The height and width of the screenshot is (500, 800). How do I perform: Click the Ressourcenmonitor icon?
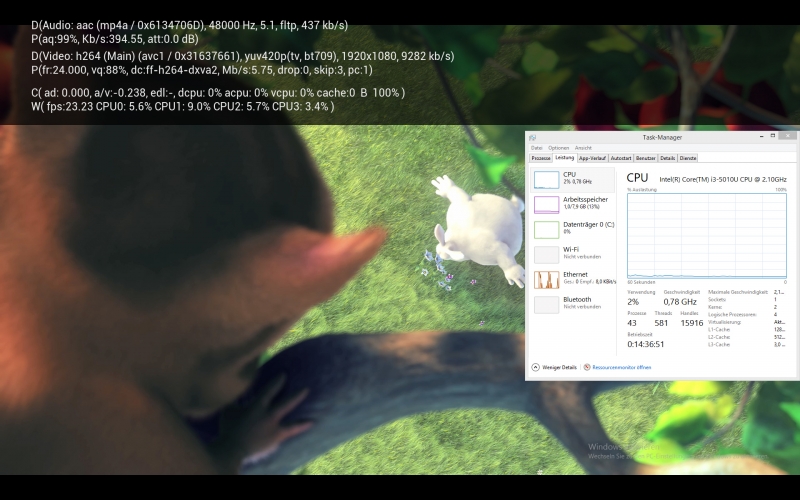(587, 367)
